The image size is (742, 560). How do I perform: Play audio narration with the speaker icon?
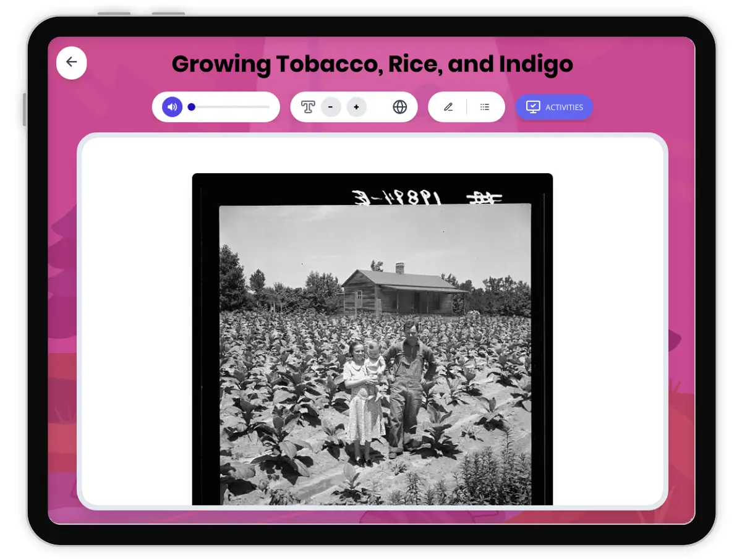[x=172, y=107]
